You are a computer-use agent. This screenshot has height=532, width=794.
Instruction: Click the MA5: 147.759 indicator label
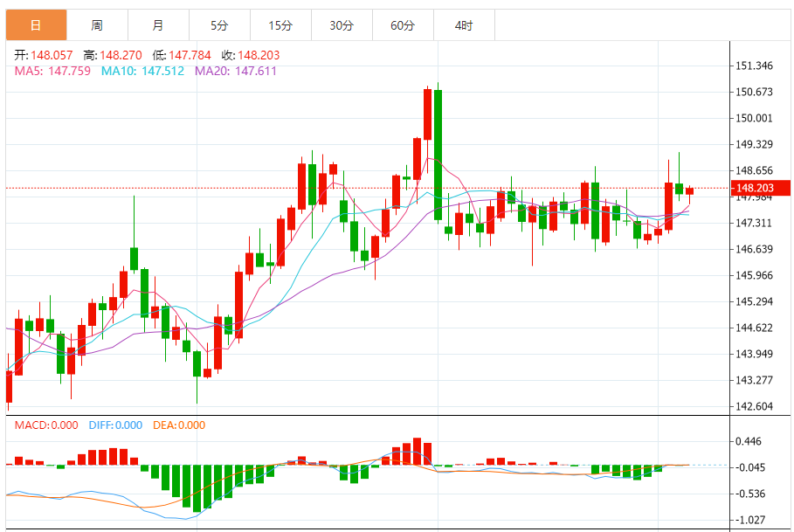[x=52, y=71]
